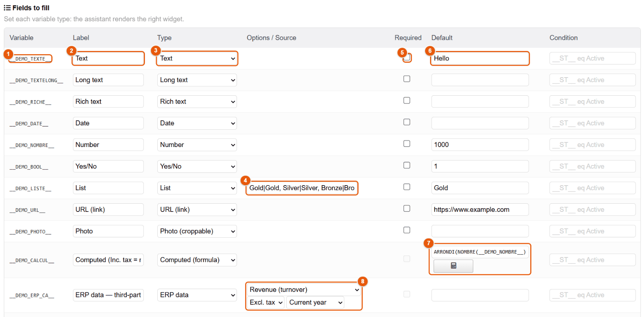Toggle Required checkbox for the URL (link) row
Viewport: 644px width, 317px height.
[407, 208]
